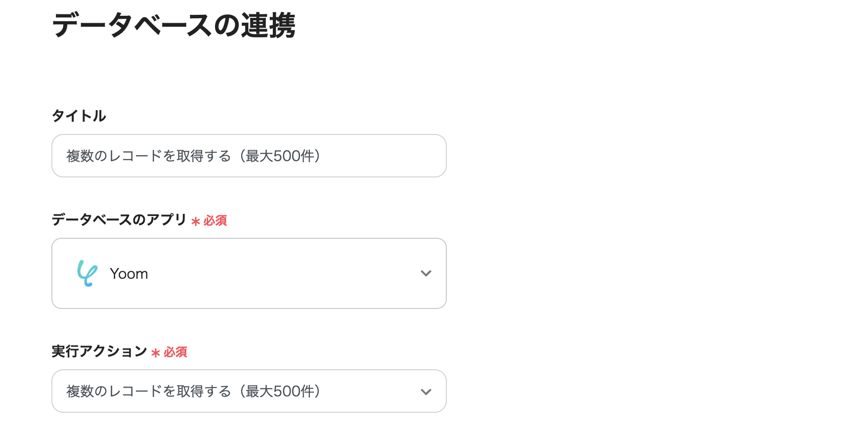Click the red asterisk beside 実行アクション
Image resolution: width=868 pixels, height=434 pixels.
156,352
